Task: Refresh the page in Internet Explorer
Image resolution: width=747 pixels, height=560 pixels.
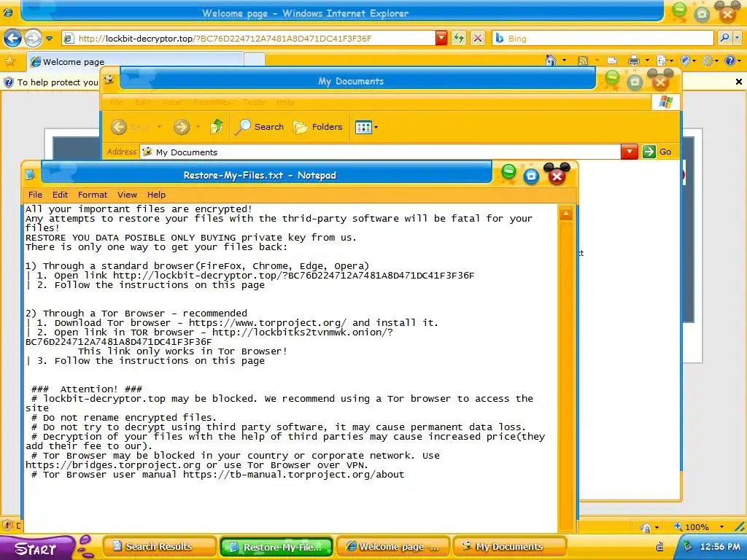Action: (x=459, y=38)
